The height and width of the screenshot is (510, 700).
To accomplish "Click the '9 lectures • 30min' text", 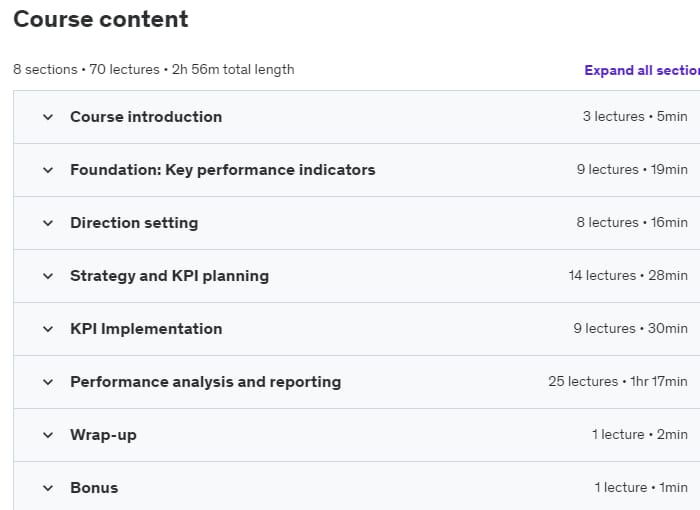I will [x=630, y=329].
